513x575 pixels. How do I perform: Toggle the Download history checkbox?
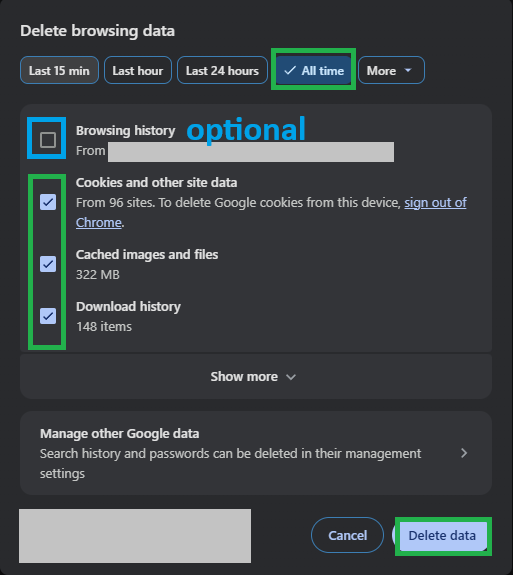(48, 316)
